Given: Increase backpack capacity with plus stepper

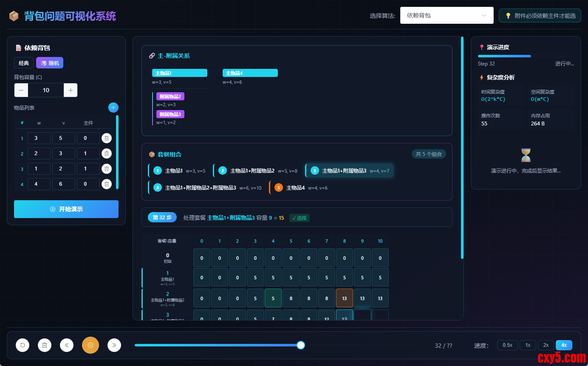Looking at the screenshot, I should pyautogui.click(x=71, y=90).
